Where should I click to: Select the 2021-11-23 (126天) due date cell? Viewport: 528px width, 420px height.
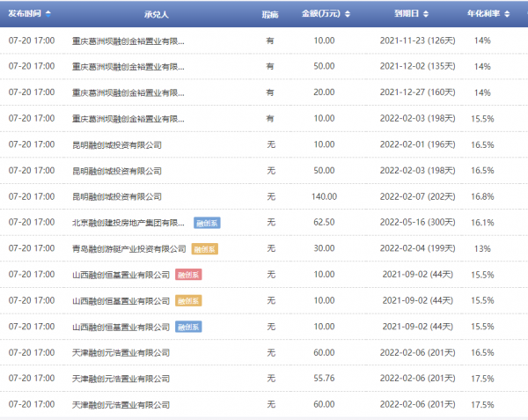click(417, 41)
